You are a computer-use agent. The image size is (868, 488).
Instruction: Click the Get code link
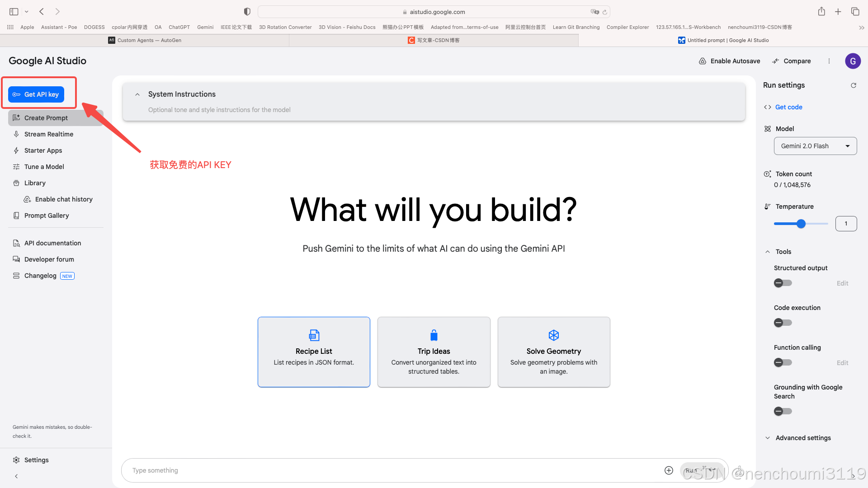[788, 107]
